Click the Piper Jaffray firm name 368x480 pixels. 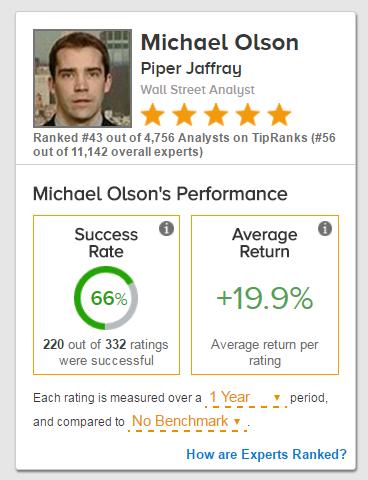(191, 69)
